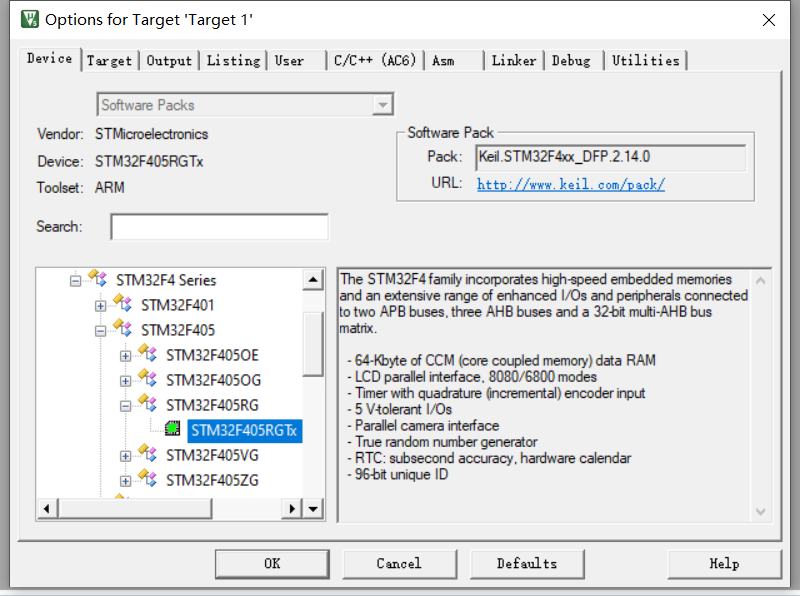
Task: Click the device tree horizontal scrollbar thumb
Action: coord(135,509)
